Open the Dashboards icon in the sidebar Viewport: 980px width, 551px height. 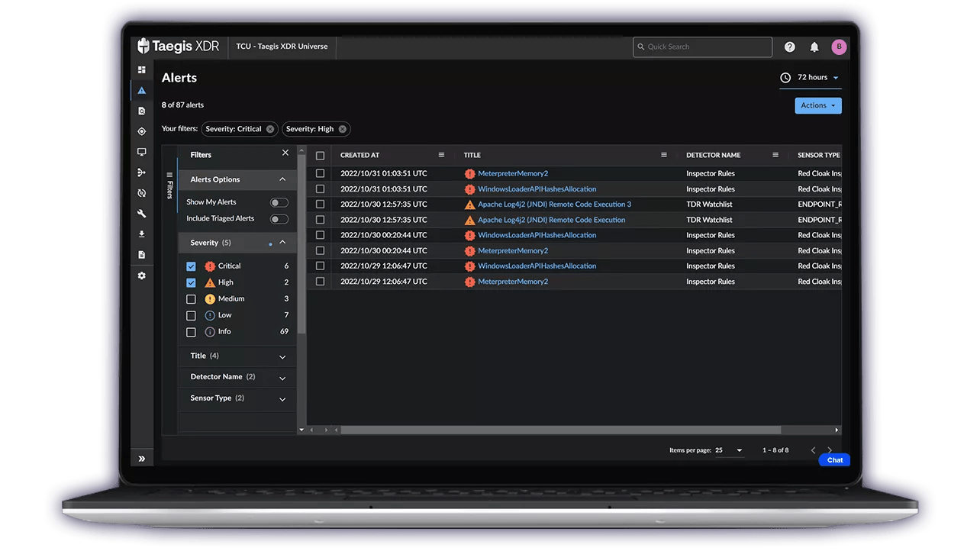click(x=141, y=69)
